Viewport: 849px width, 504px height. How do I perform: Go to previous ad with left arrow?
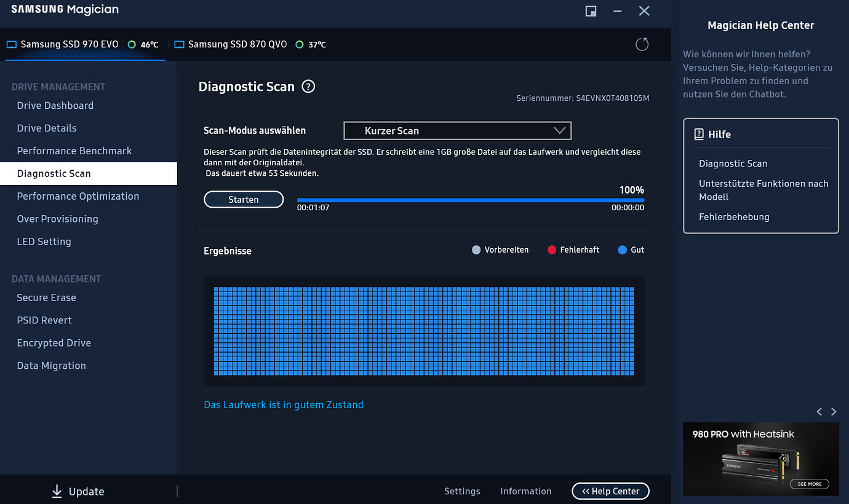pos(819,412)
